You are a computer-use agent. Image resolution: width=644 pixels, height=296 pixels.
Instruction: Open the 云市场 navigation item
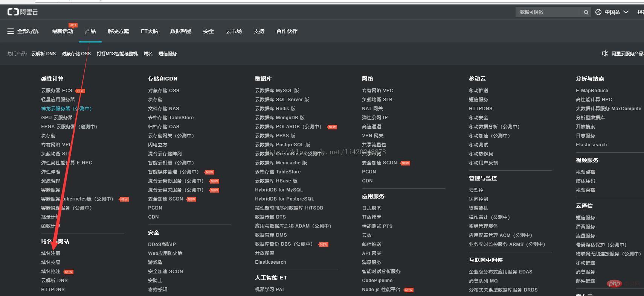click(x=234, y=31)
